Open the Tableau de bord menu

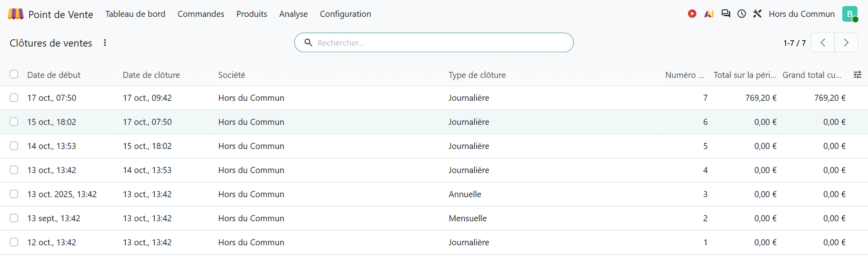coord(135,14)
